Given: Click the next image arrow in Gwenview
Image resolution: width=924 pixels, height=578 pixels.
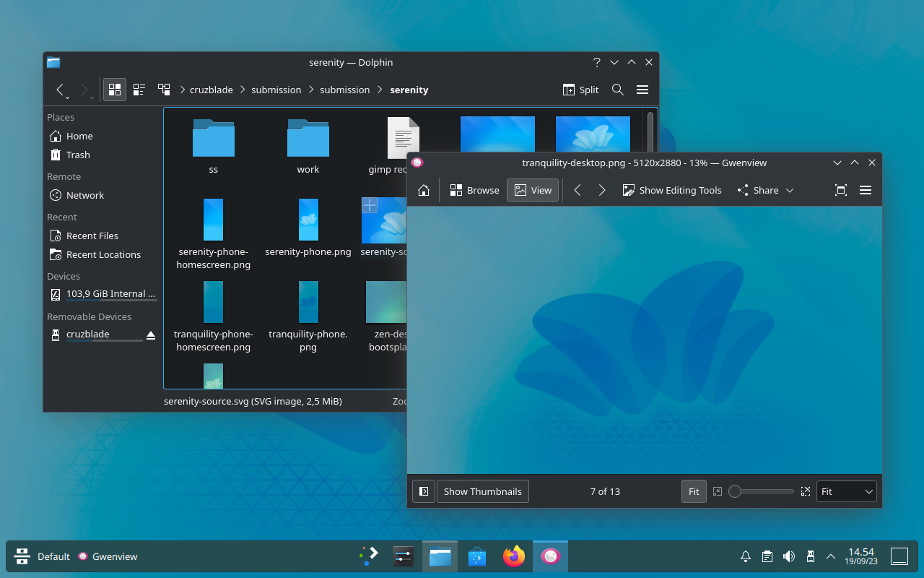Looking at the screenshot, I should click(x=602, y=190).
